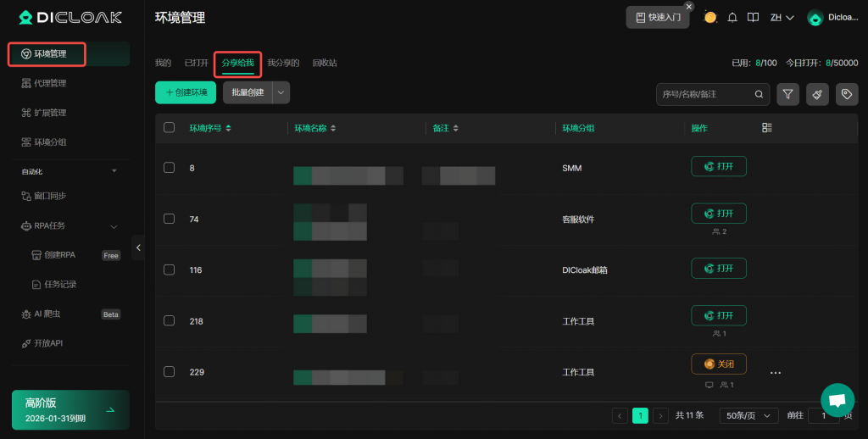Image resolution: width=868 pixels, height=439 pixels.
Task: Switch to the 回收站 tab
Action: click(325, 63)
